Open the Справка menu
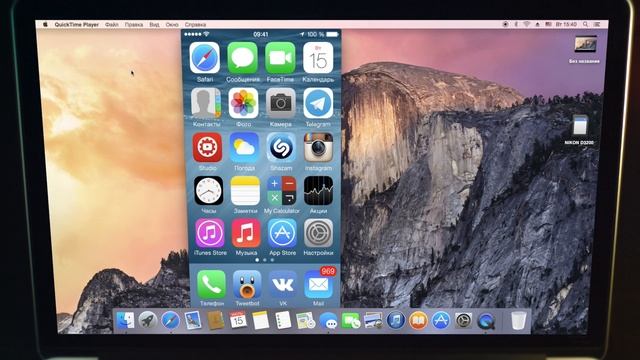The image size is (640, 360). tap(195, 24)
